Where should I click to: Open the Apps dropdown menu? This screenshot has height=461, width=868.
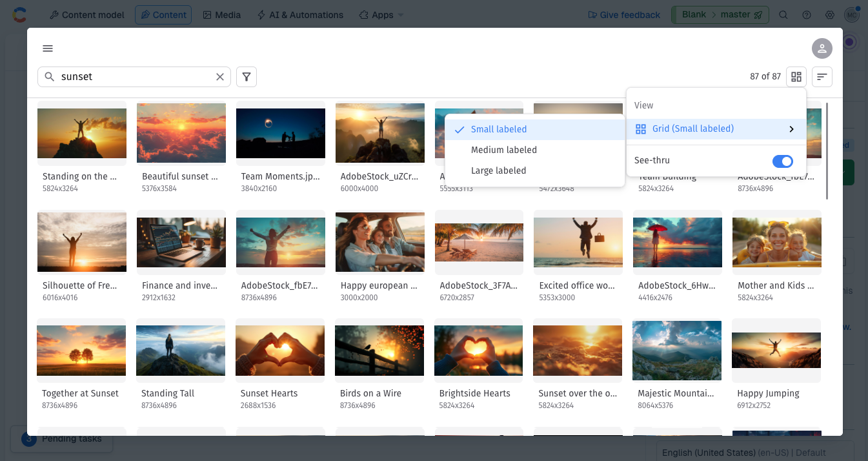[381, 15]
